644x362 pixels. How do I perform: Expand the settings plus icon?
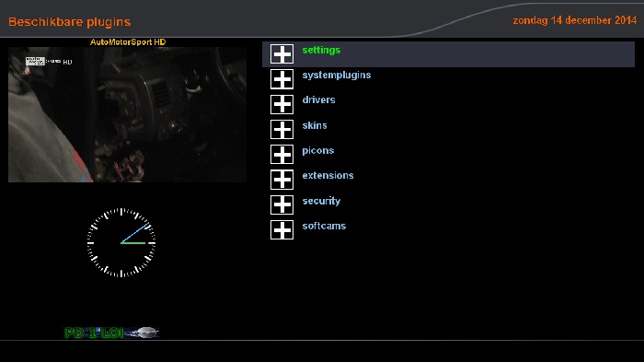tap(282, 54)
